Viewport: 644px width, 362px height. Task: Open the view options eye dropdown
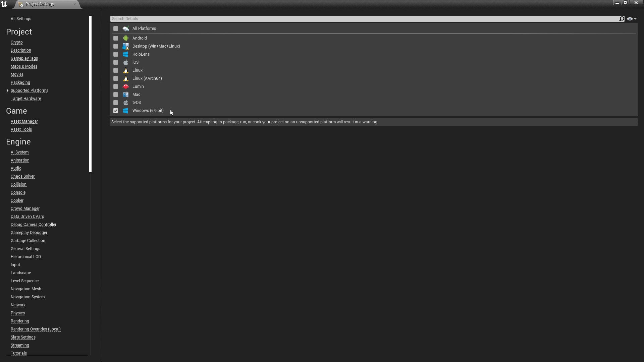pos(632,19)
